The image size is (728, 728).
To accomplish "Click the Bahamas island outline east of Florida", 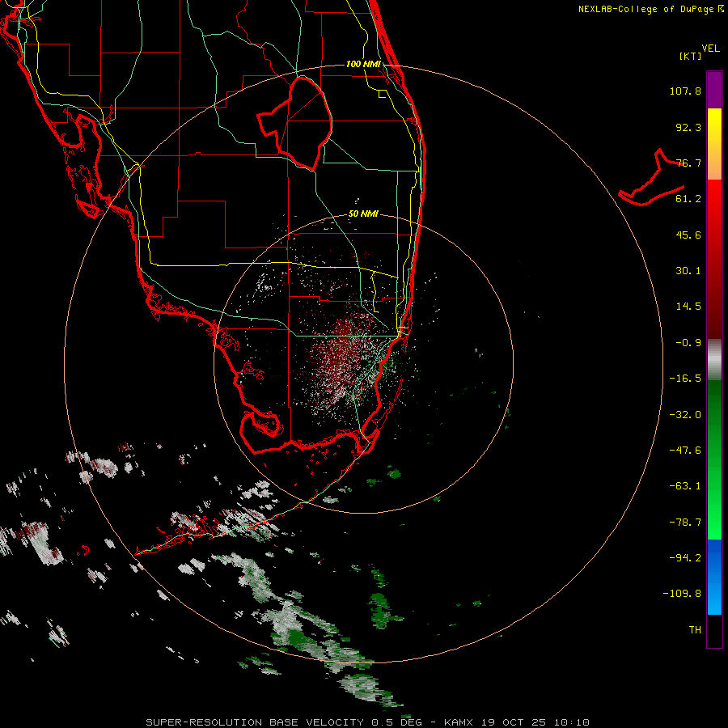I will [652, 179].
